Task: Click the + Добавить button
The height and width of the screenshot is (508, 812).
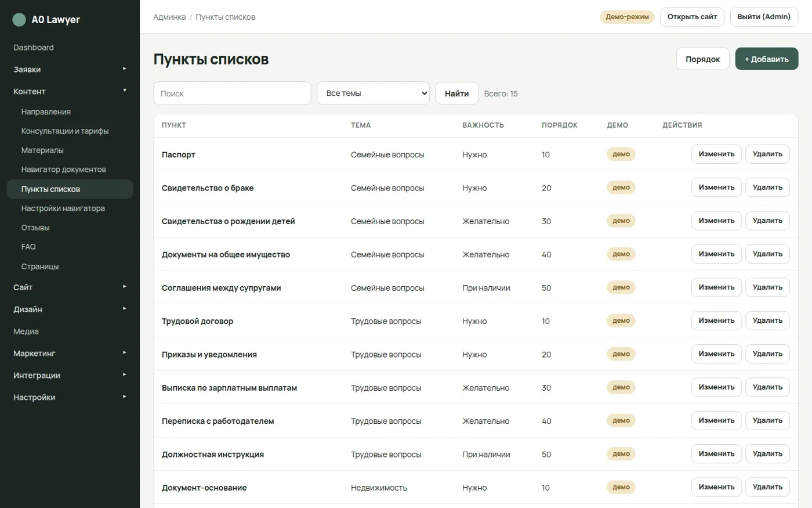Action: click(x=766, y=59)
